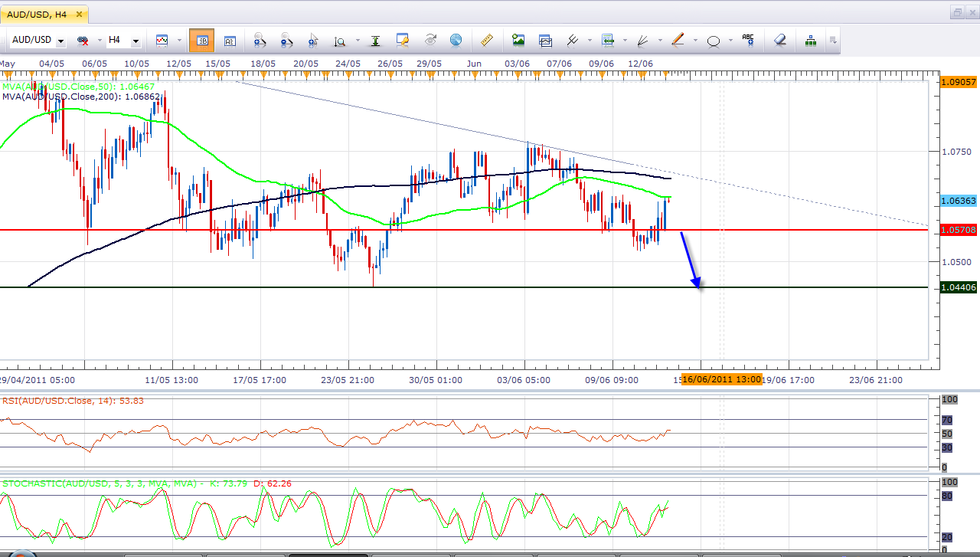Select the pitchfork drawing tool
980x557 pixels.
click(x=573, y=40)
